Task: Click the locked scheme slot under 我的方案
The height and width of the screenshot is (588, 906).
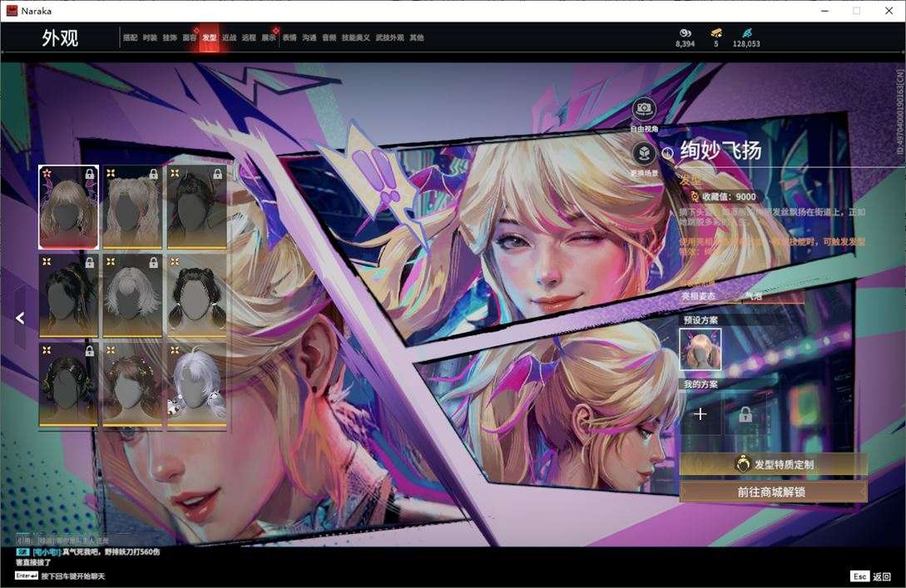Action: pyautogui.click(x=745, y=414)
